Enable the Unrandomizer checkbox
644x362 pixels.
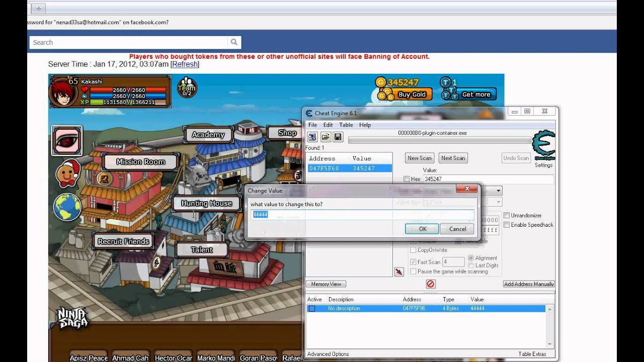click(x=507, y=216)
